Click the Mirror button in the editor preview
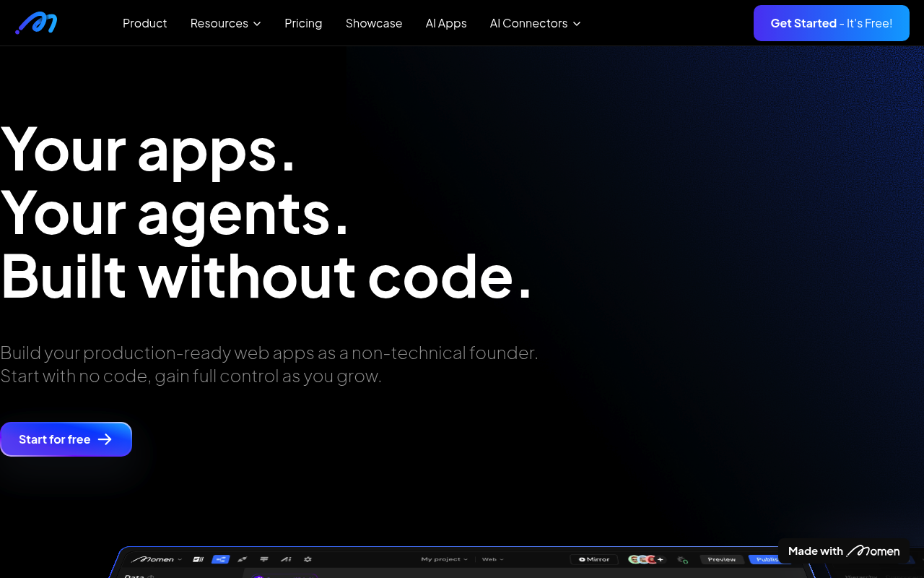 point(594,559)
